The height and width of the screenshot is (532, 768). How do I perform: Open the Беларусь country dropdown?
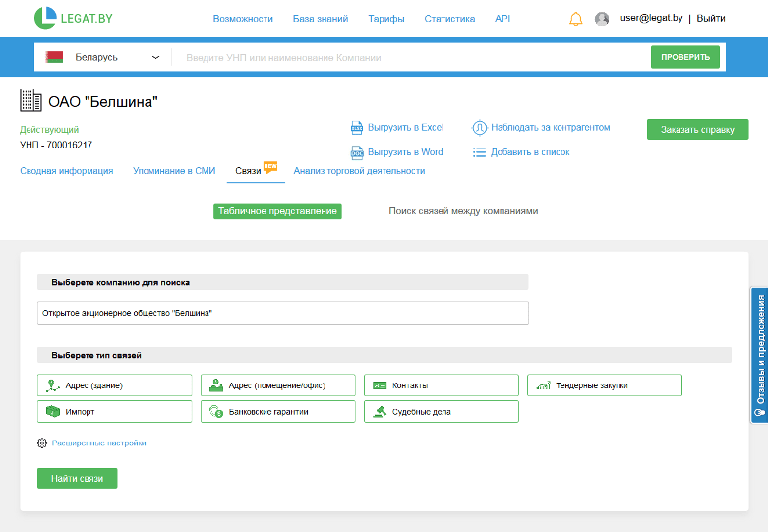coord(102,57)
